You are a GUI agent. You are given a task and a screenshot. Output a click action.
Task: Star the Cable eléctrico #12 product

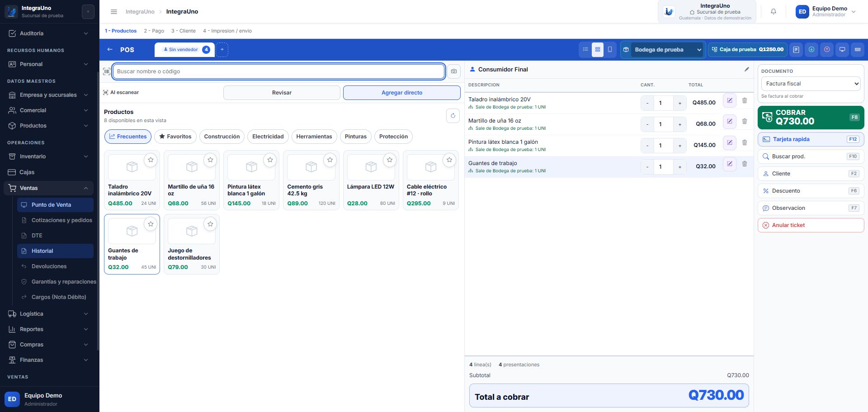449,160
